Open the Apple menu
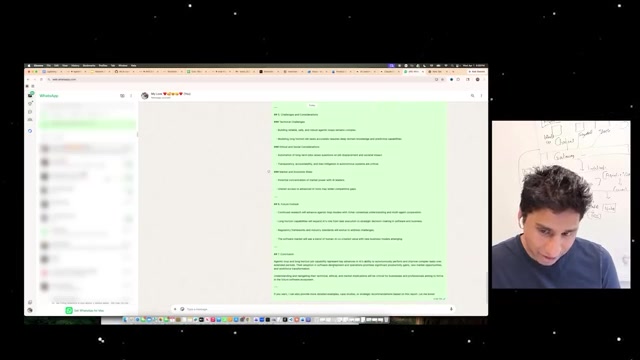640x360 pixels. pos(29,65)
